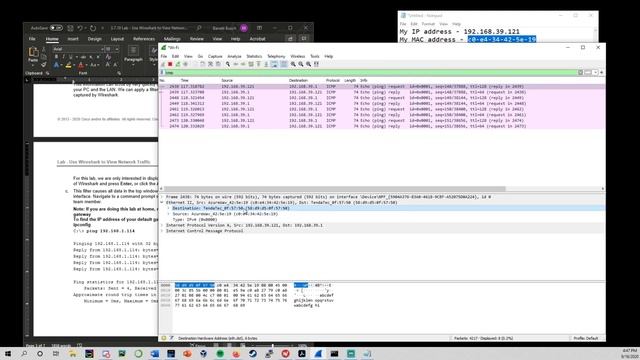Click the Format Painter brush in Word

pos(43,64)
